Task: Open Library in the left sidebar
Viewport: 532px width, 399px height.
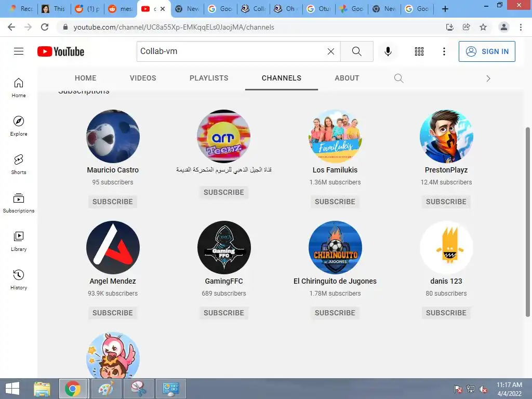Action: pos(19,241)
